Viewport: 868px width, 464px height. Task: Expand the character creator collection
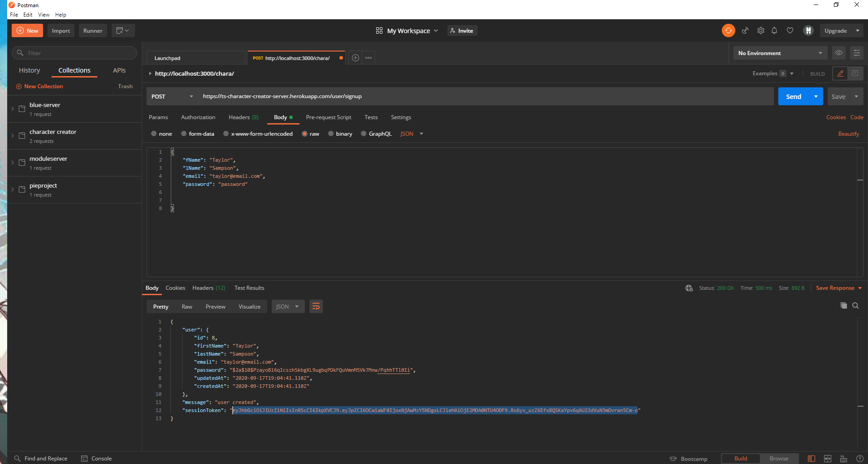13,135
